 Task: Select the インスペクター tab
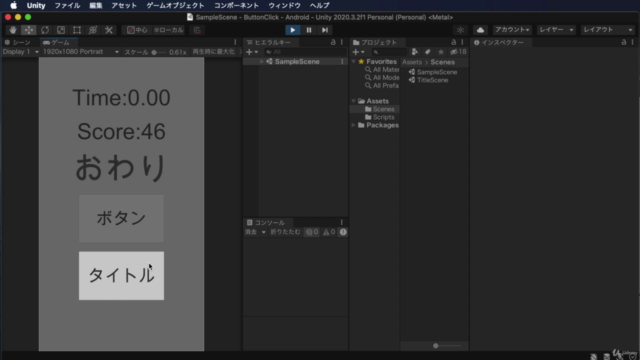tap(498, 42)
